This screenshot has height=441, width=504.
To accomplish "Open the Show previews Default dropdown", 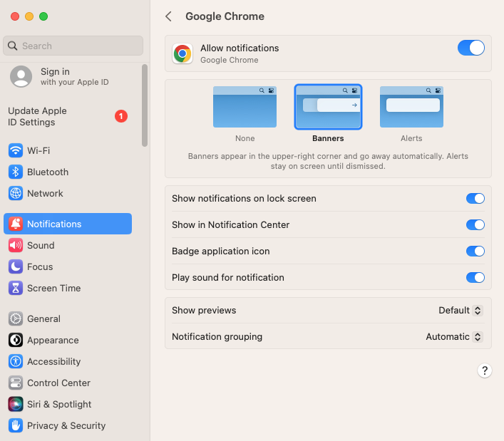I will (x=461, y=311).
